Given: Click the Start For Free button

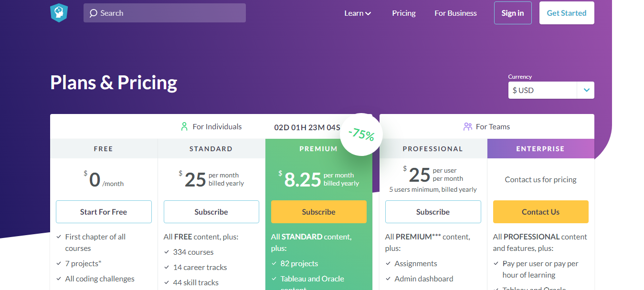Looking at the screenshot, I should pos(104,212).
